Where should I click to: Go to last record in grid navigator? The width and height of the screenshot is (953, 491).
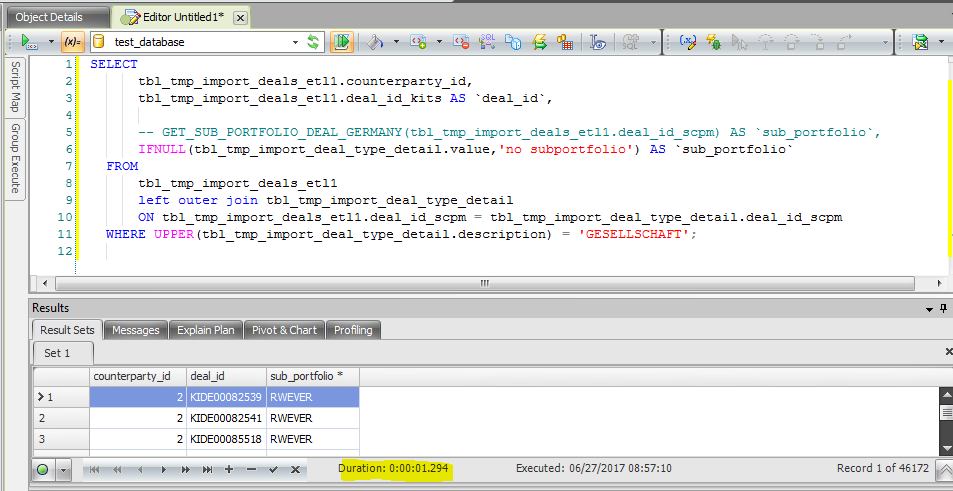click(x=207, y=469)
